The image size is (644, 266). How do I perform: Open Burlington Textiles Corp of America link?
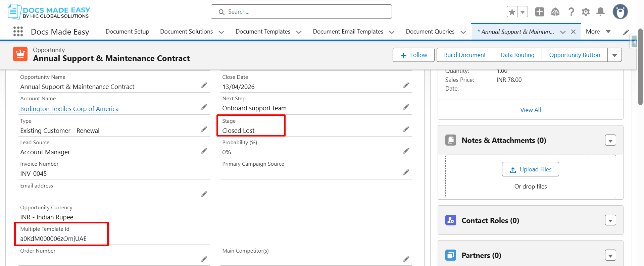[69, 109]
